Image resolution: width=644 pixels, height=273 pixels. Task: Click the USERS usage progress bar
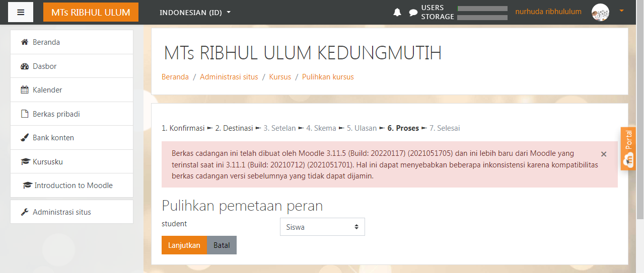pos(482,9)
